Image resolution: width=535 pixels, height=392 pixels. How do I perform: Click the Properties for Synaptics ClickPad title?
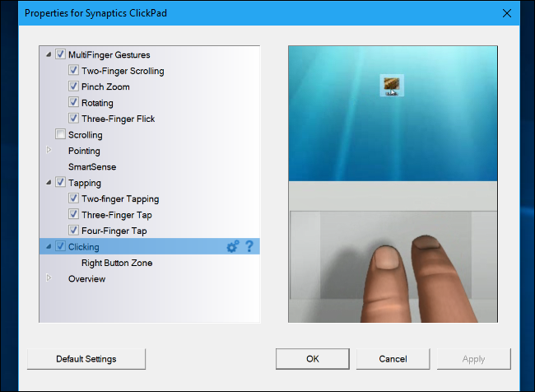(95, 13)
